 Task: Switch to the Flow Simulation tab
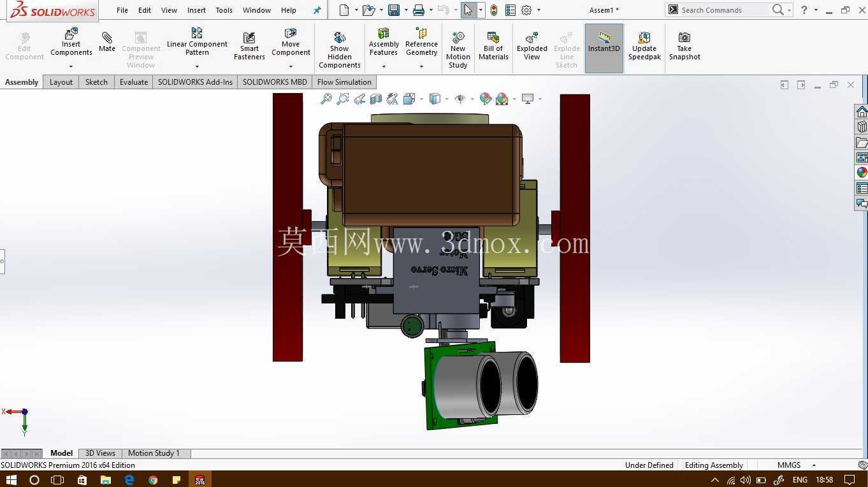(x=344, y=82)
